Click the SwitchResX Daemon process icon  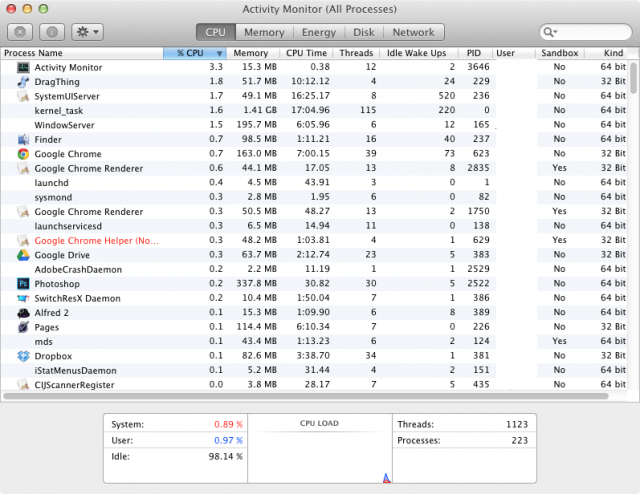coord(23,298)
